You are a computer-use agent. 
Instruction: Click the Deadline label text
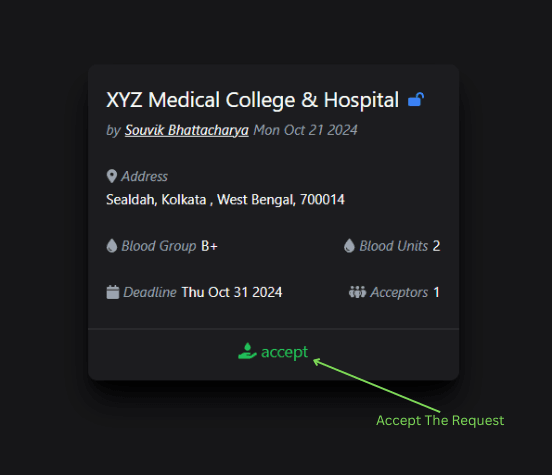[150, 292]
